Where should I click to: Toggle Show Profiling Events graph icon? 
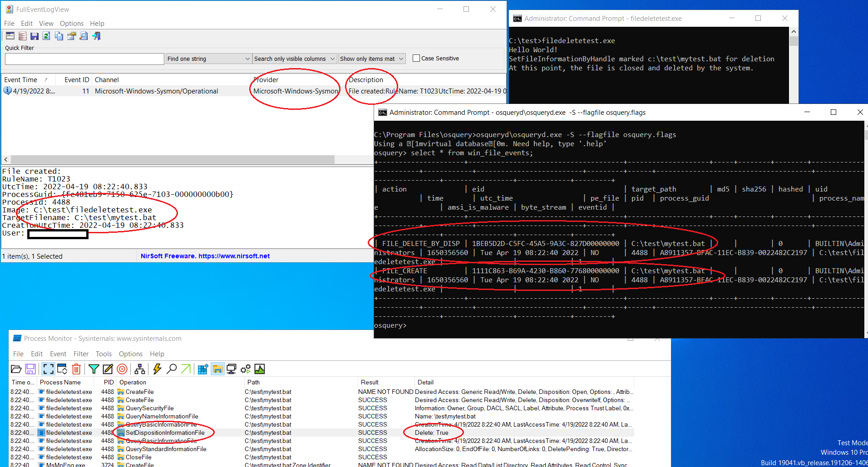(x=260, y=369)
